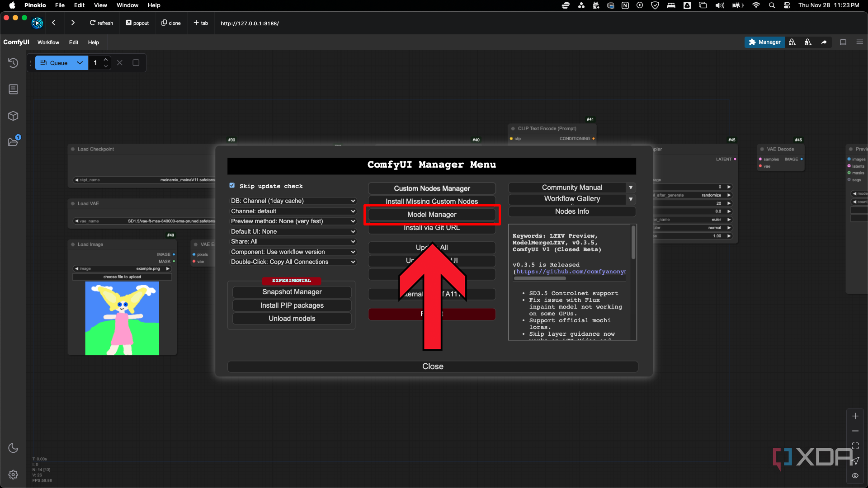Collapse the Load Image node dot
This screenshot has height=488, width=868.
pyautogui.click(x=73, y=244)
